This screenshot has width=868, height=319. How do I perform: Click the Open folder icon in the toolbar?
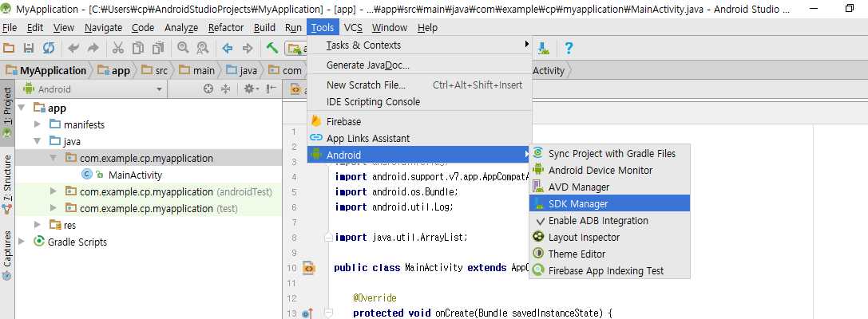pyautogui.click(x=9, y=48)
